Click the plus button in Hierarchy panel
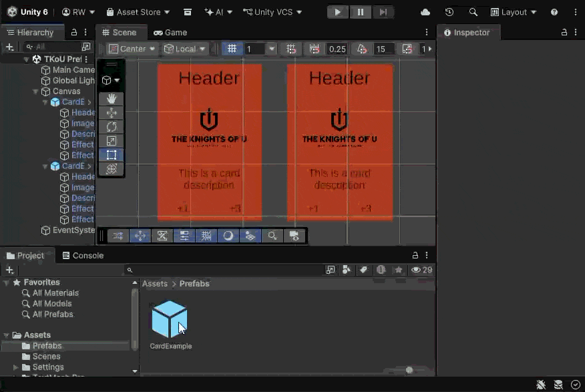 coord(10,47)
